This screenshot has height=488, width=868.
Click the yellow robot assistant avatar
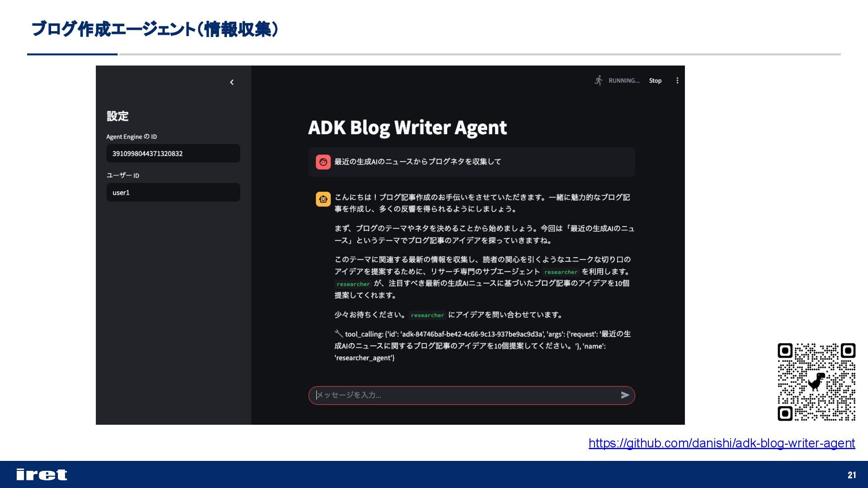(323, 199)
